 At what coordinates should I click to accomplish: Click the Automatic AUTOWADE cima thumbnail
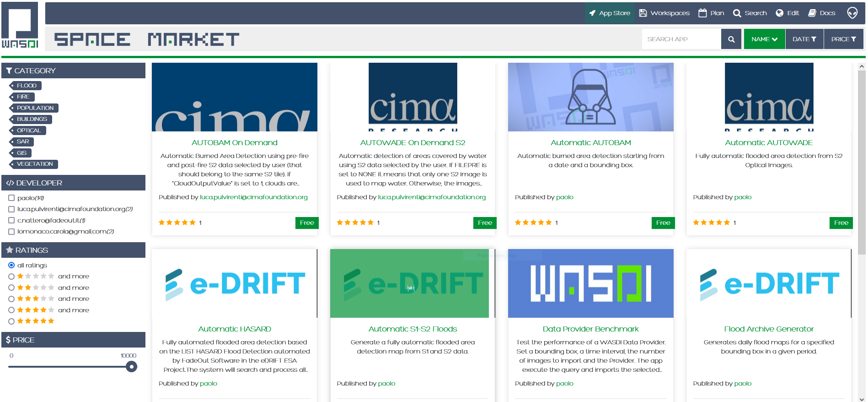pos(769,97)
